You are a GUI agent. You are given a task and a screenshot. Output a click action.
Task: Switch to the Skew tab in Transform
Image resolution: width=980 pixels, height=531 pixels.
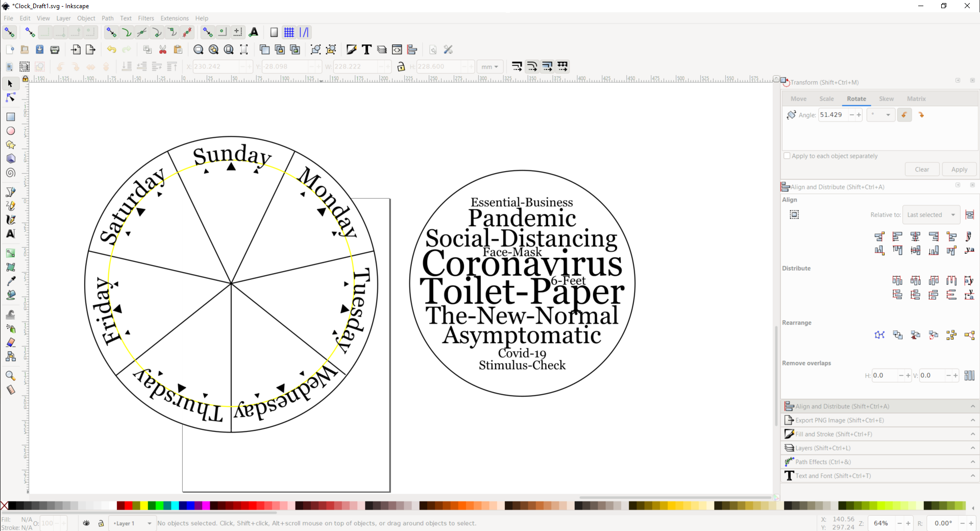886,99
